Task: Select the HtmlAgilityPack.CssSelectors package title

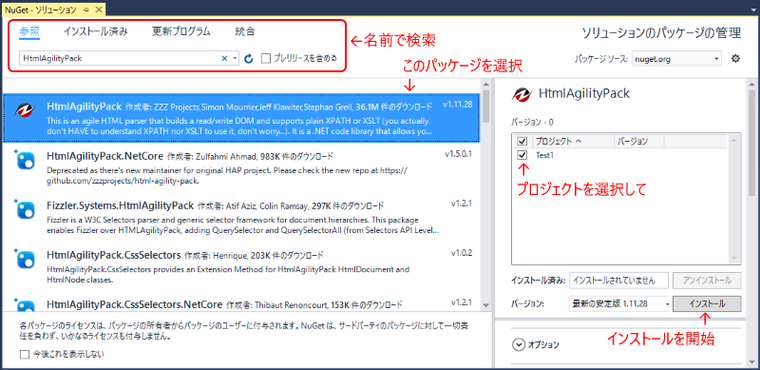Action: [x=114, y=255]
